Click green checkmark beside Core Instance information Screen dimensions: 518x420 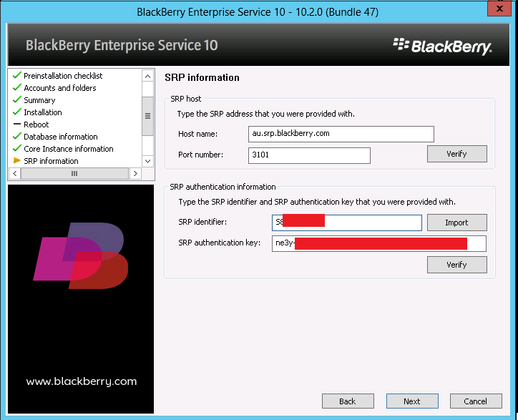point(17,148)
